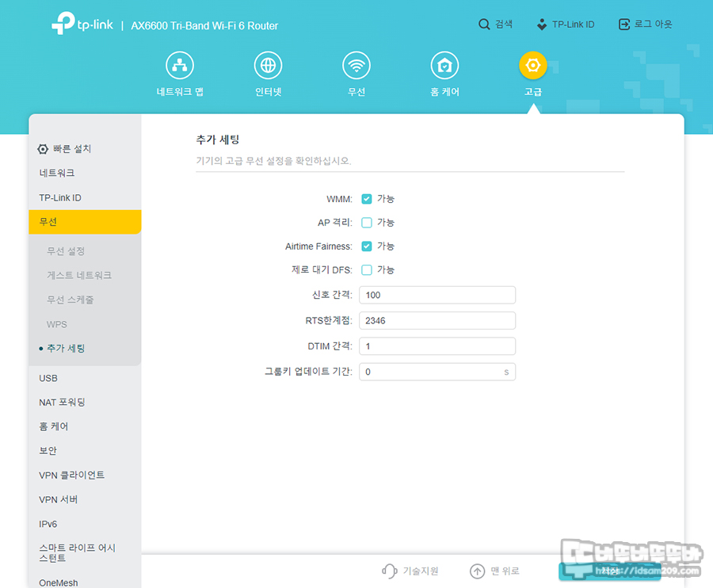Toggle the Airtime Fairness checkbox
Screen dimensions: 713x588
(367, 246)
